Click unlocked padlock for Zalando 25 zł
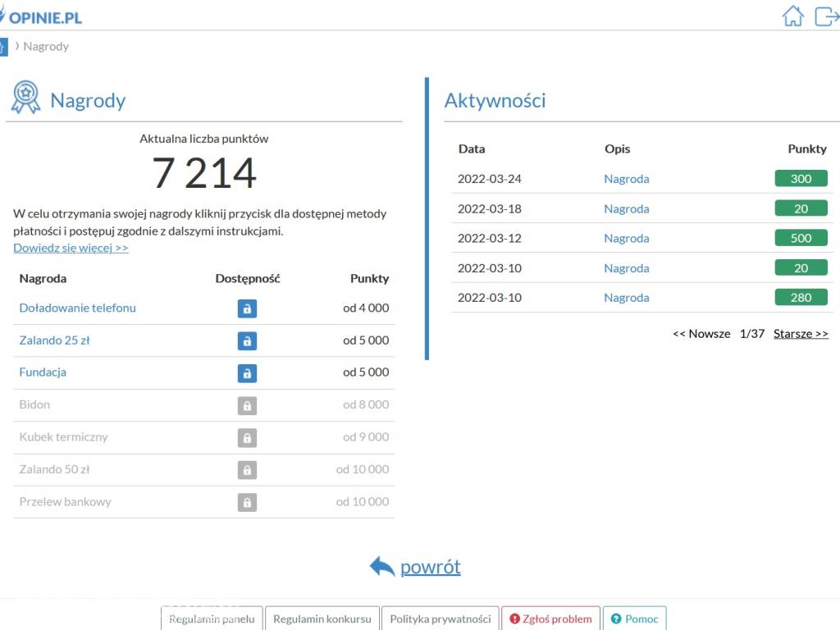The image size is (840, 630). (247, 340)
